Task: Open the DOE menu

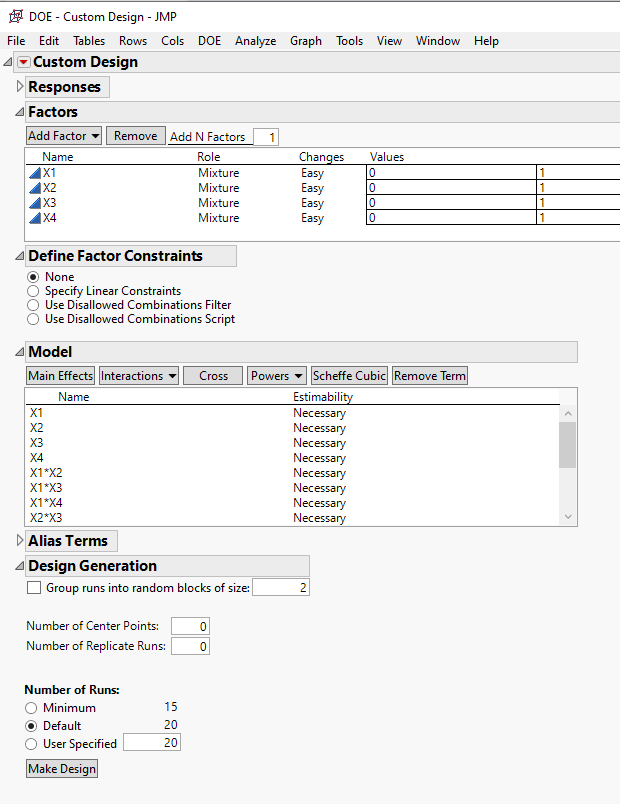Action: click(x=209, y=41)
